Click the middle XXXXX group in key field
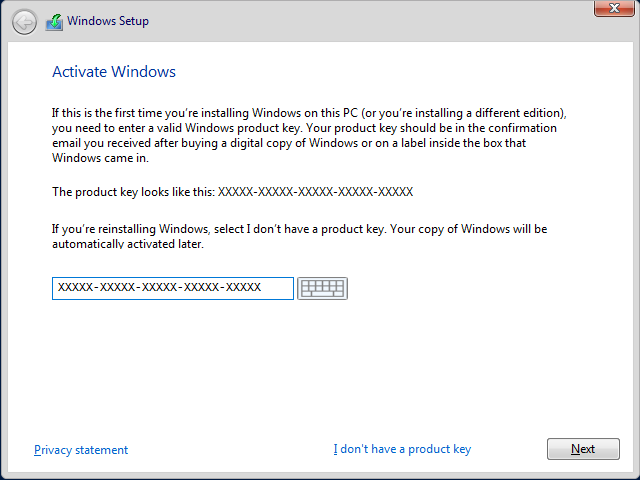Viewport: 640px width, 480px height. click(159, 287)
